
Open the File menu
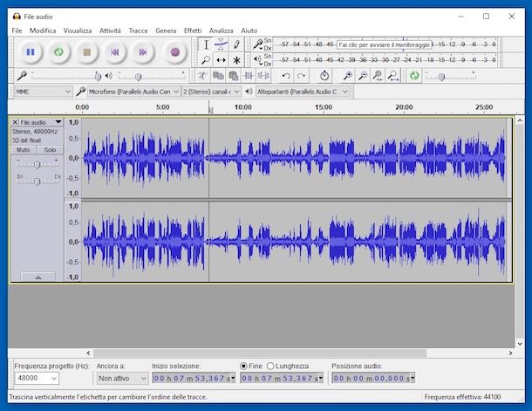(x=17, y=31)
